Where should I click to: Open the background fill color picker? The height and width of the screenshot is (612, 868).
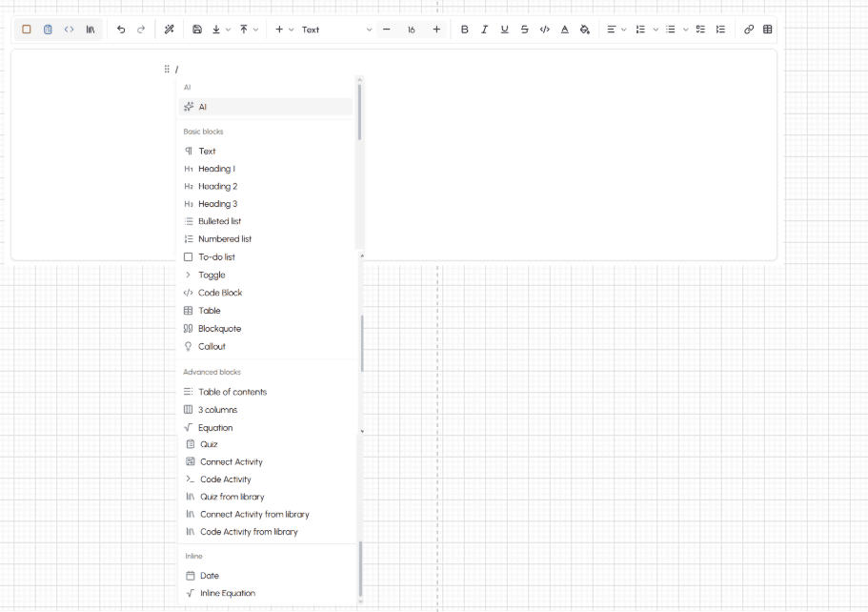[585, 30]
